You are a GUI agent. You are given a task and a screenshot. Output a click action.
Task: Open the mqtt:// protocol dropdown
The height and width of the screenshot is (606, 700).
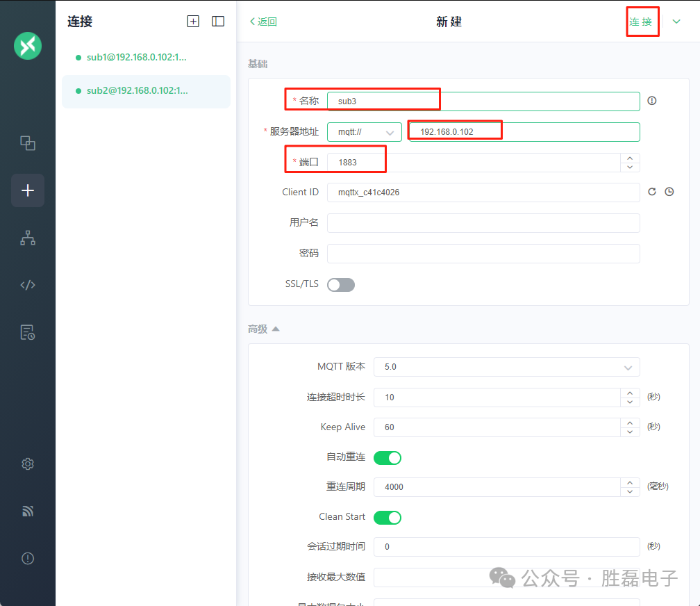tap(365, 132)
